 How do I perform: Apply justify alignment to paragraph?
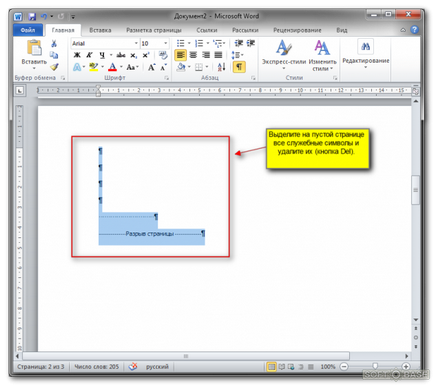(x=218, y=55)
